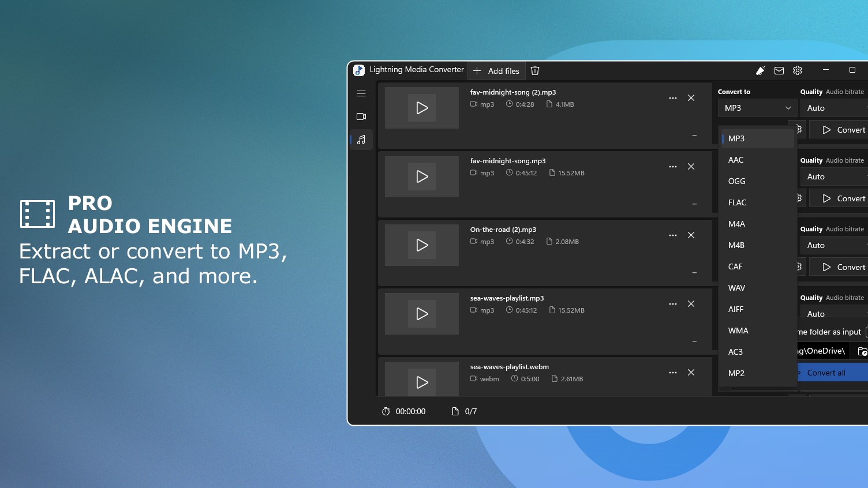This screenshot has height=488, width=868.
Task: Remove On-the-road (2).mp3 from list
Action: [x=691, y=235]
